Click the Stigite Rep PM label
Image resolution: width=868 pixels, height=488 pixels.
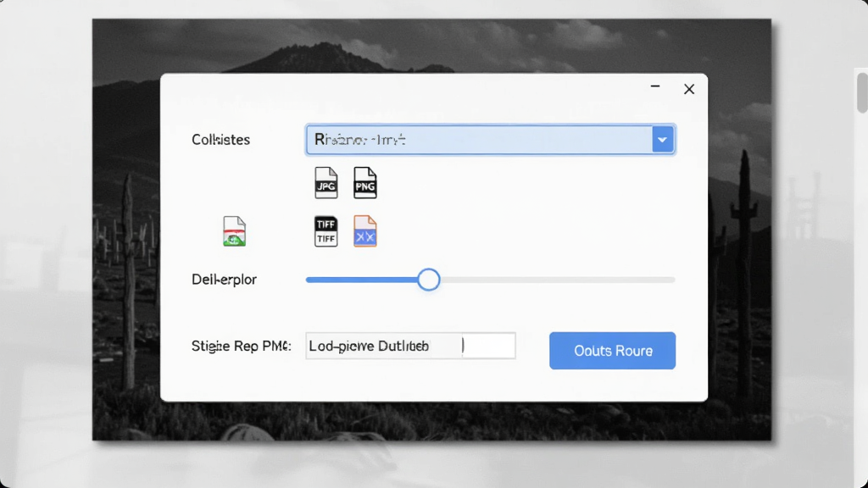pos(241,346)
